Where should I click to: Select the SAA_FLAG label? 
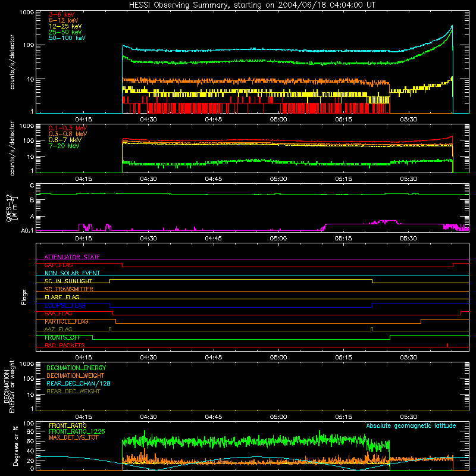58,314
